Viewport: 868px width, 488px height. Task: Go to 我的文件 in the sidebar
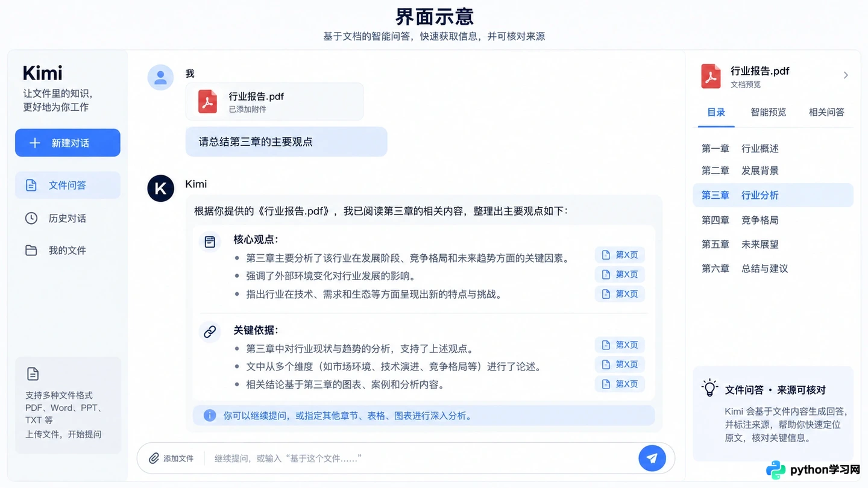coord(68,250)
